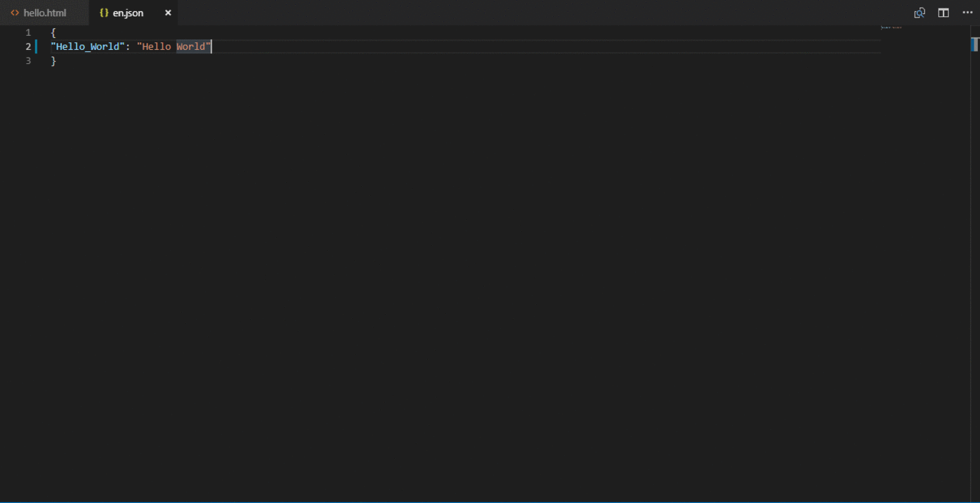Viewport: 980px width, 503px height.
Task: Click the opening curly brace on line 1
Action: pos(53,32)
